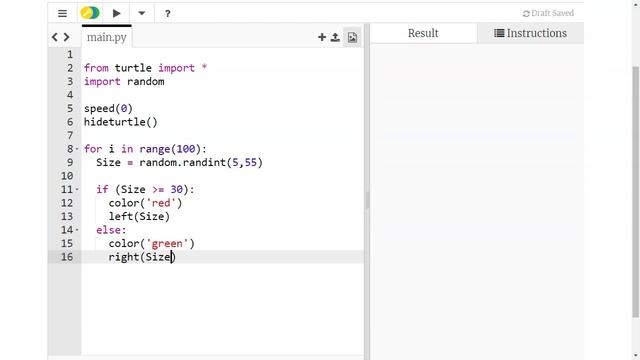640x360 pixels.
Task: Click the 'hideturtle()' line
Action: coord(120,122)
